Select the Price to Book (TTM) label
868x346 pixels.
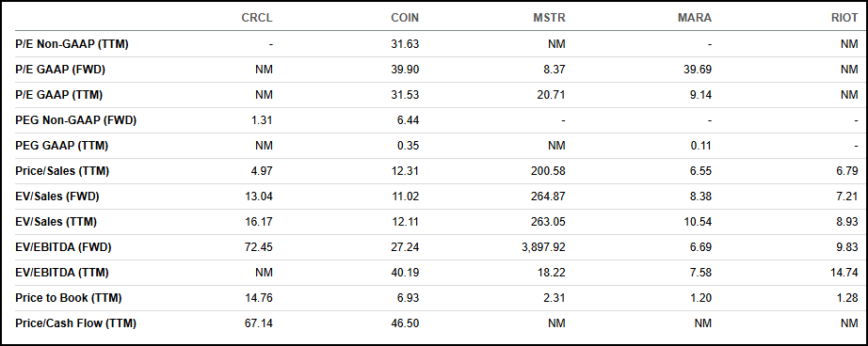pyautogui.click(x=69, y=298)
